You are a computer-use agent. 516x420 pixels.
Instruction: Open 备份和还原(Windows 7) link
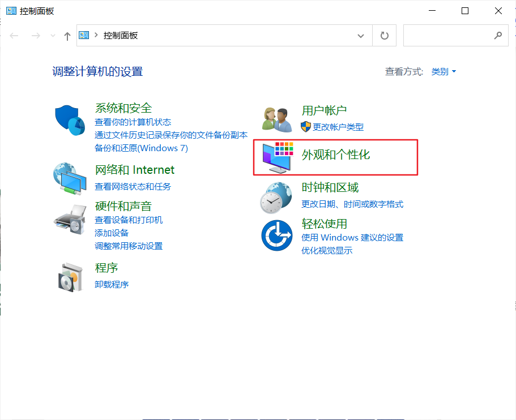click(x=141, y=148)
